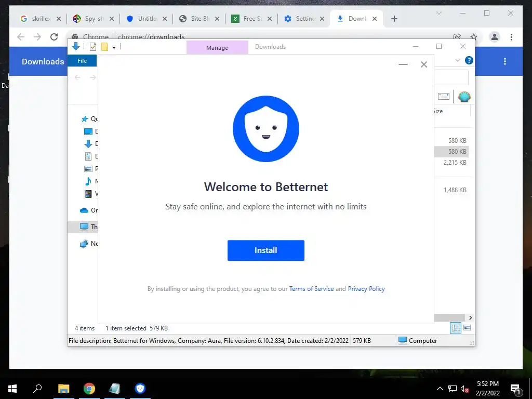
Task: Select Downloads arrow in navigation pane
Action: pyautogui.click(x=88, y=144)
